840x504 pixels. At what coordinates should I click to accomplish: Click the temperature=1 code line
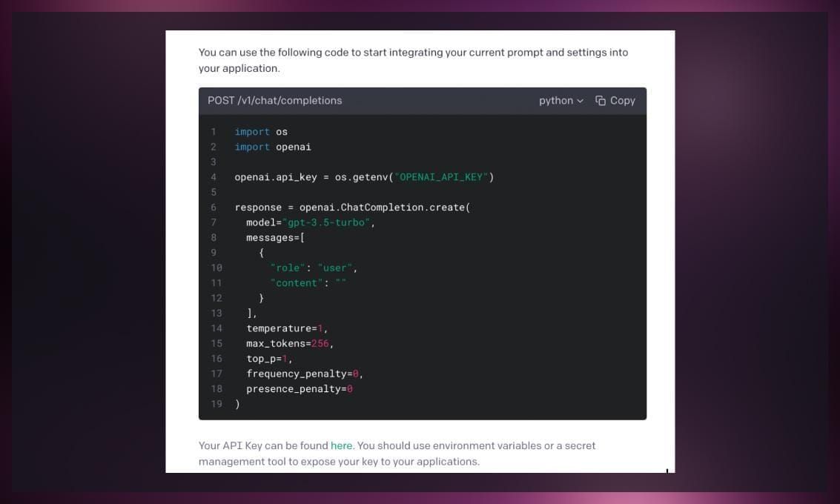(287, 328)
